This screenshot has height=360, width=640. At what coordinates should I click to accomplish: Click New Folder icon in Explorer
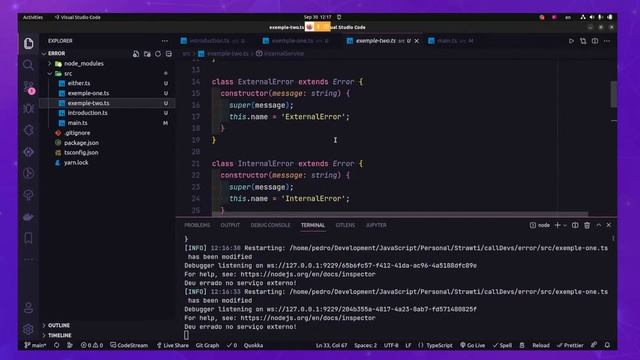point(147,54)
